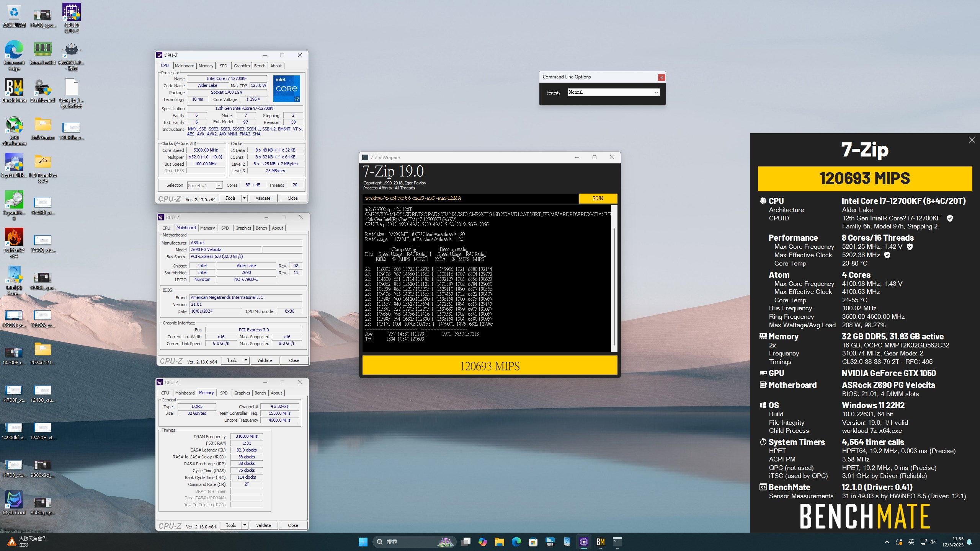Screen dimensions: 980x551
Task: Switch to Mainboard tab in top CPU-Z window
Action: 185,66
